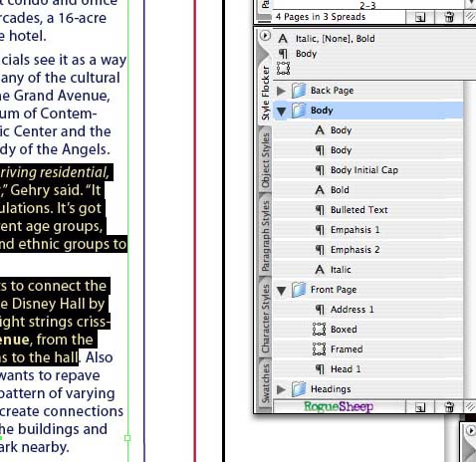Click the Framed object style icon
This screenshot has height=462, width=476.
coord(319,349)
